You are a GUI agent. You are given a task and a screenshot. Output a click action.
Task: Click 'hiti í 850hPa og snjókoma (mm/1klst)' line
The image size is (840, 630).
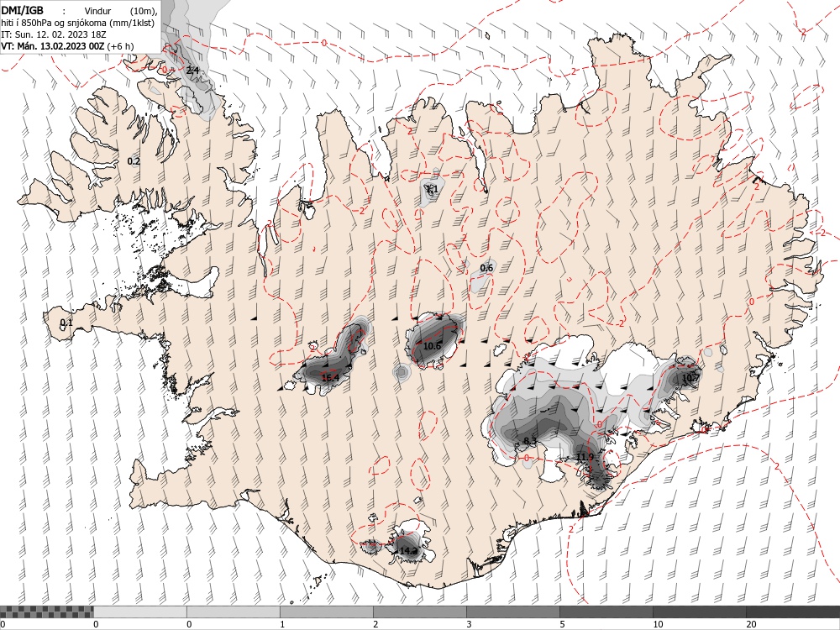[x=77, y=23]
